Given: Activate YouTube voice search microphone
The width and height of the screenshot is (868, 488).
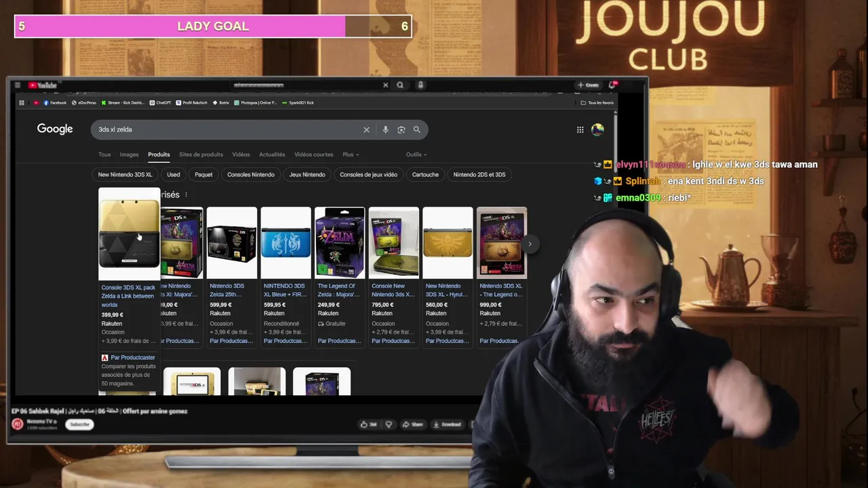Looking at the screenshot, I should point(420,85).
